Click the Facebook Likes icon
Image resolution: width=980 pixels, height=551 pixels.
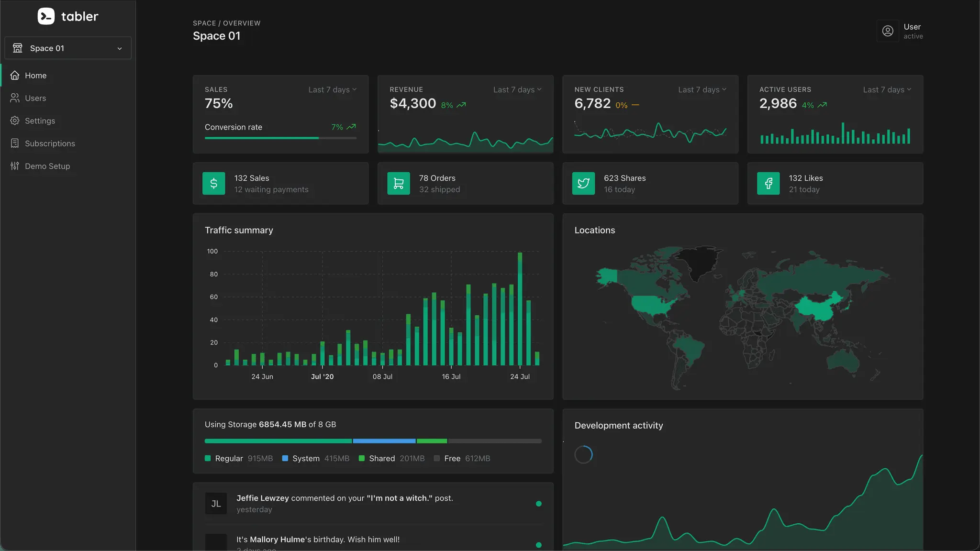[768, 183]
